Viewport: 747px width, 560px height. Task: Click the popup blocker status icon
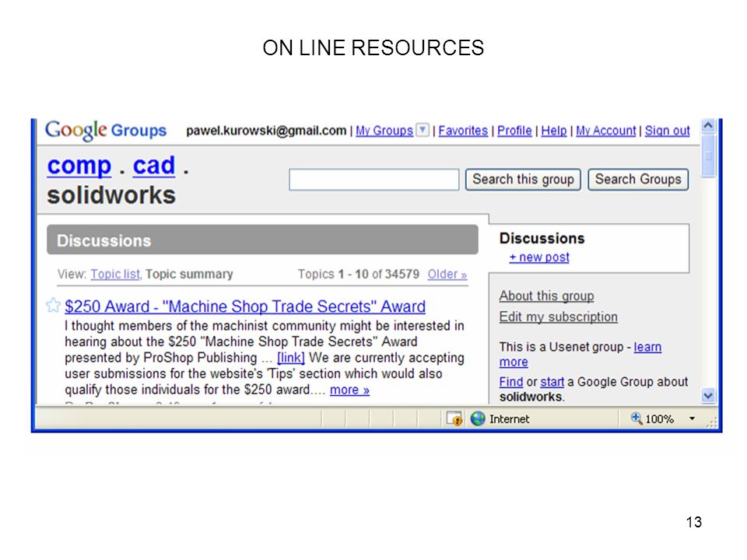pyautogui.click(x=454, y=418)
